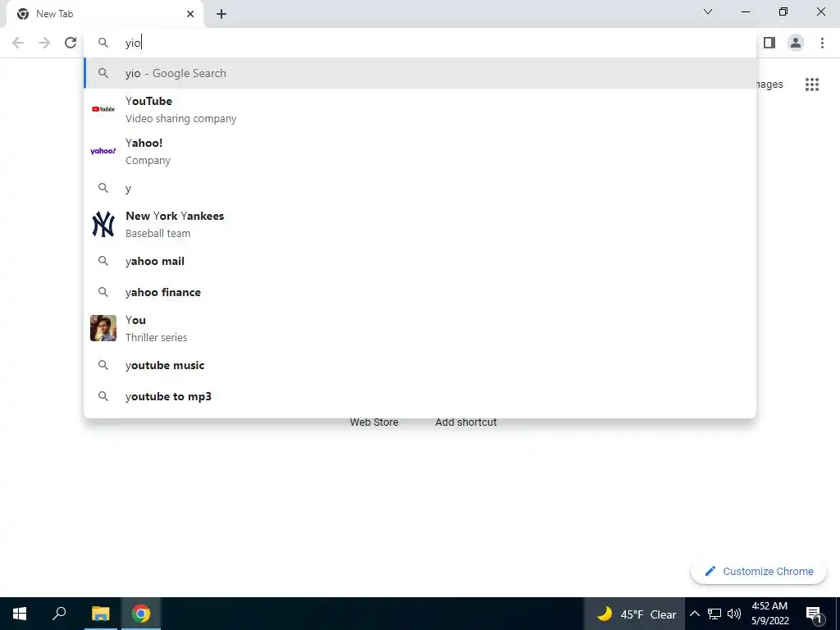Click the browser forward arrow

tap(44, 43)
